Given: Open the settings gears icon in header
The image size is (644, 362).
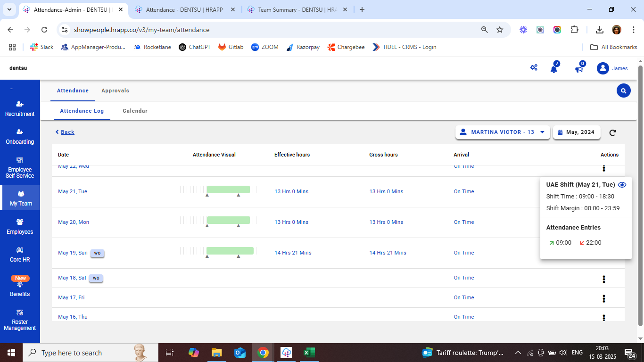Looking at the screenshot, I should point(534,68).
